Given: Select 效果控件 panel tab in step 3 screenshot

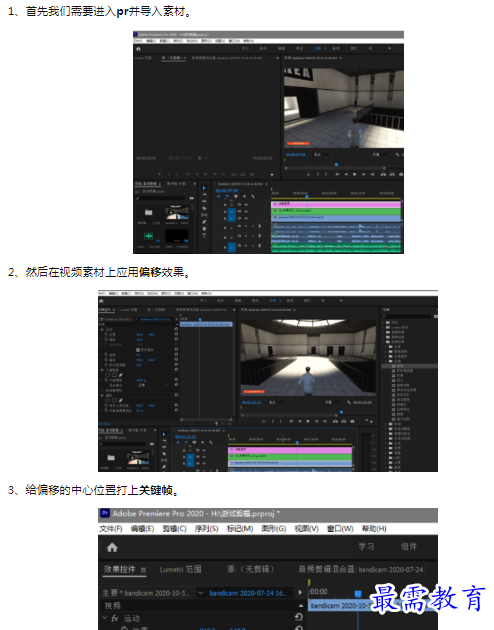Looking at the screenshot, I should click(x=119, y=569).
